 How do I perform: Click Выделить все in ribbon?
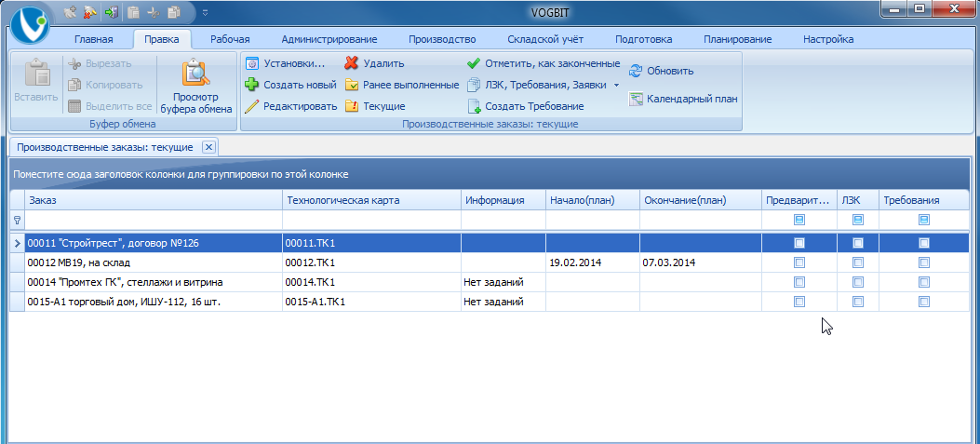coord(110,106)
